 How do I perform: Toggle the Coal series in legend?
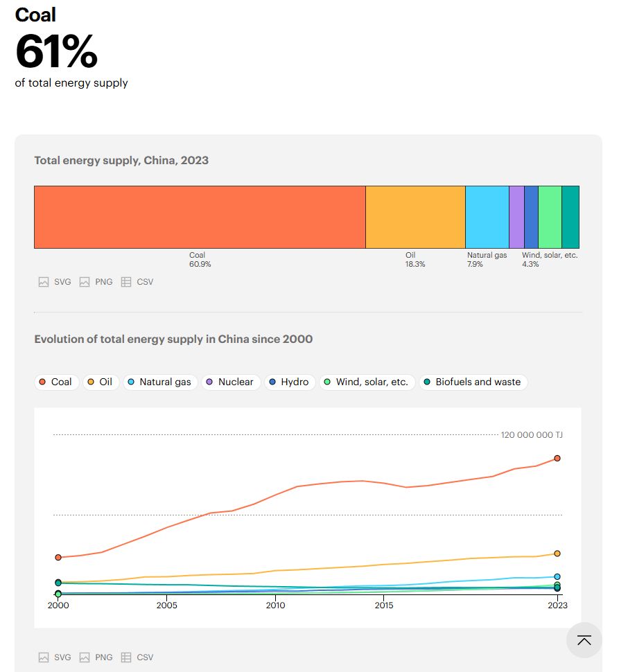(55, 382)
